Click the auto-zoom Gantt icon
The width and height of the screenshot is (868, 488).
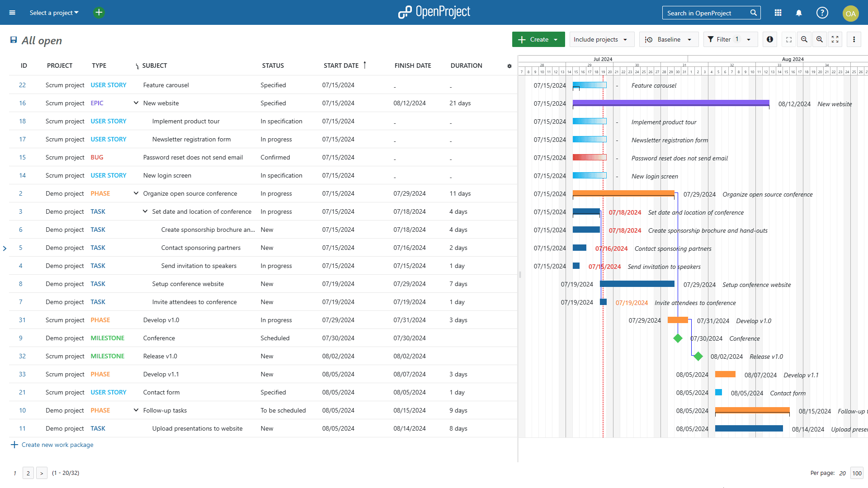(789, 39)
